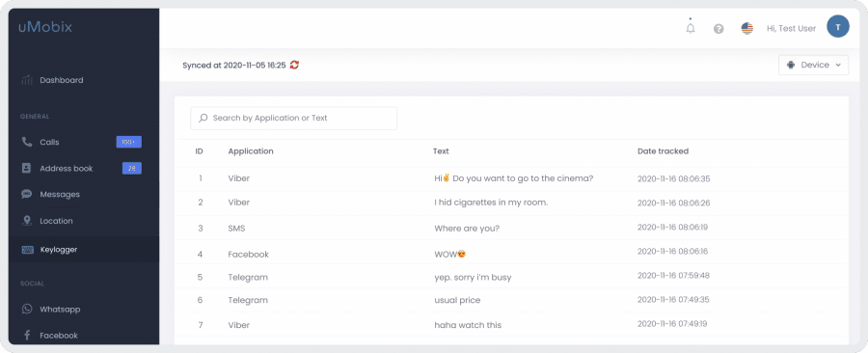Click timestamp 2020-11-16 08:06:19
Viewport: 868px width, 353px height.
672,227
